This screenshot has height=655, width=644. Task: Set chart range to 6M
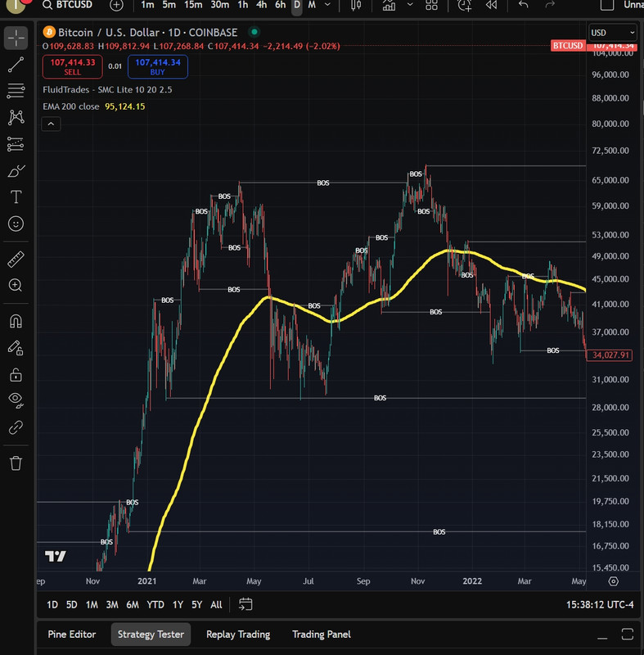tap(133, 604)
